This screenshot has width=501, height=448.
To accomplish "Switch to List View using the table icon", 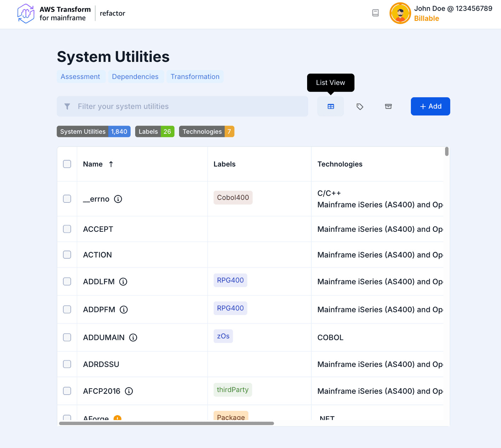I will click(330, 106).
